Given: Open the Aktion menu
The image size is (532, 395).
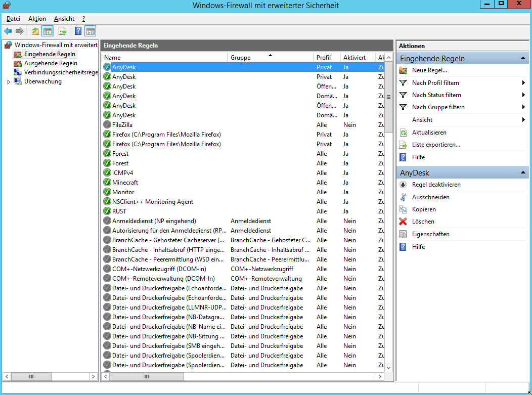Looking at the screenshot, I should coord(37,19).
